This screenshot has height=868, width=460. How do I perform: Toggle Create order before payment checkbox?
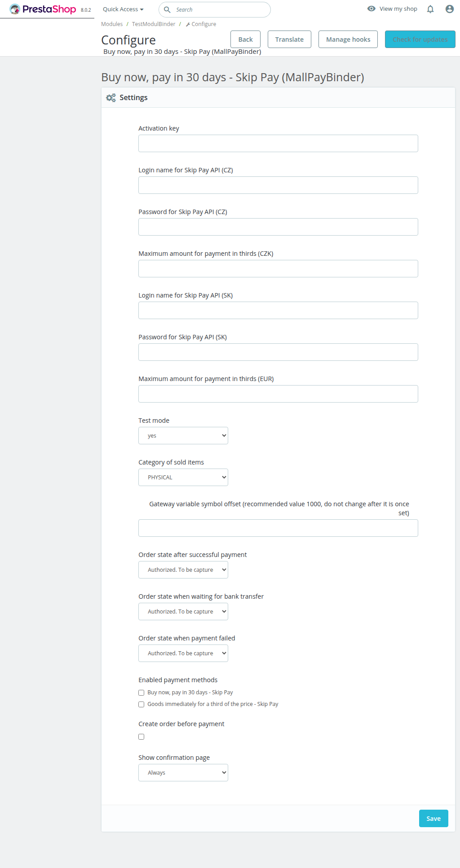coord(141,736)
